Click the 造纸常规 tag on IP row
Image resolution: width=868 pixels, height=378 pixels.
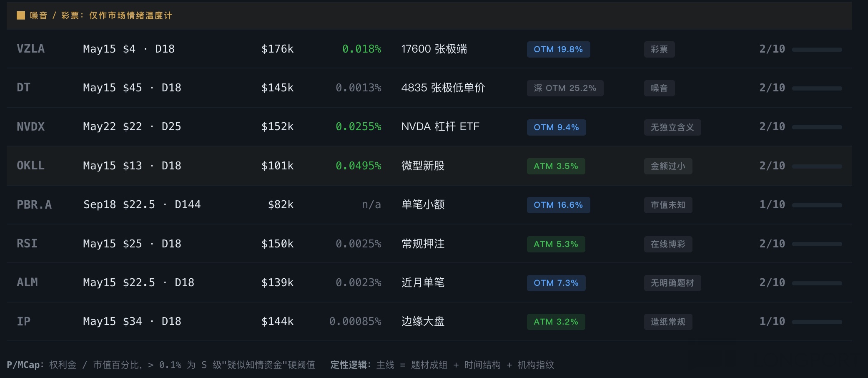click(667, 322)
